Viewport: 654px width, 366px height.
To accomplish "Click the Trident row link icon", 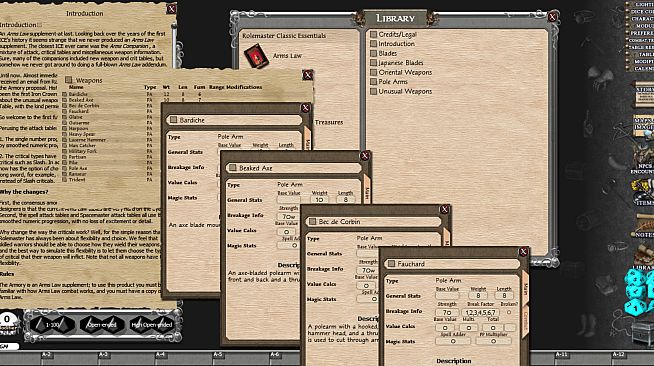I will click(65, 180).
